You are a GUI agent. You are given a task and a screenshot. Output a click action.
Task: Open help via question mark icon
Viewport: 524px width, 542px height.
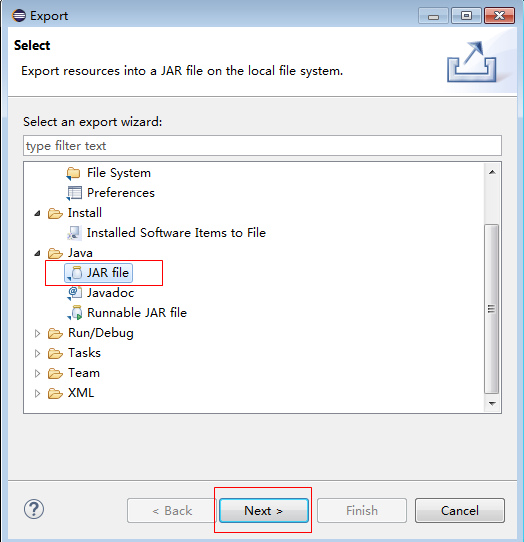pyautogui.click(x=34, y=509)
